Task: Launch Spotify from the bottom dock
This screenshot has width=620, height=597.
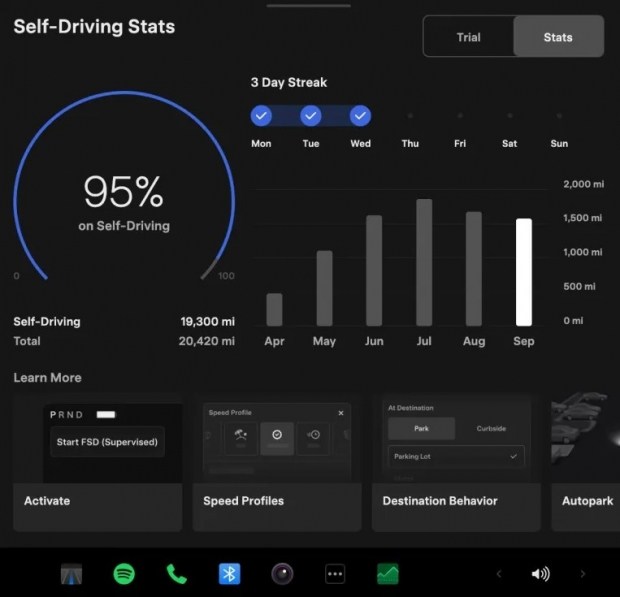Action: 124,574
